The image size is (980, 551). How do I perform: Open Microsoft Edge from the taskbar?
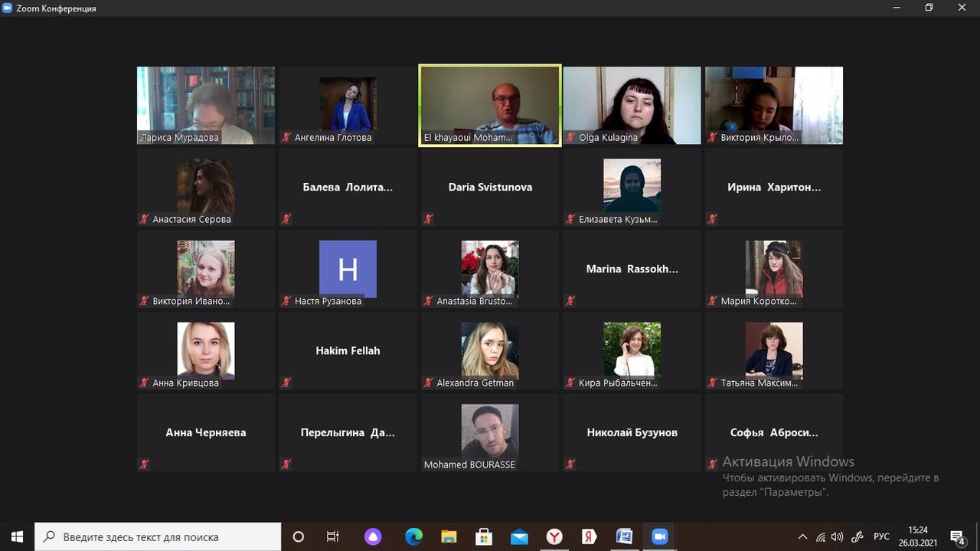click(x=413, y=536)
